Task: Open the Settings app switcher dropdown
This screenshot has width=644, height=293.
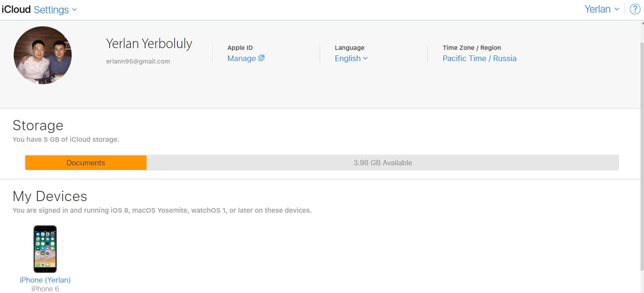Action: pyautogui.click(x=52, y=10)
